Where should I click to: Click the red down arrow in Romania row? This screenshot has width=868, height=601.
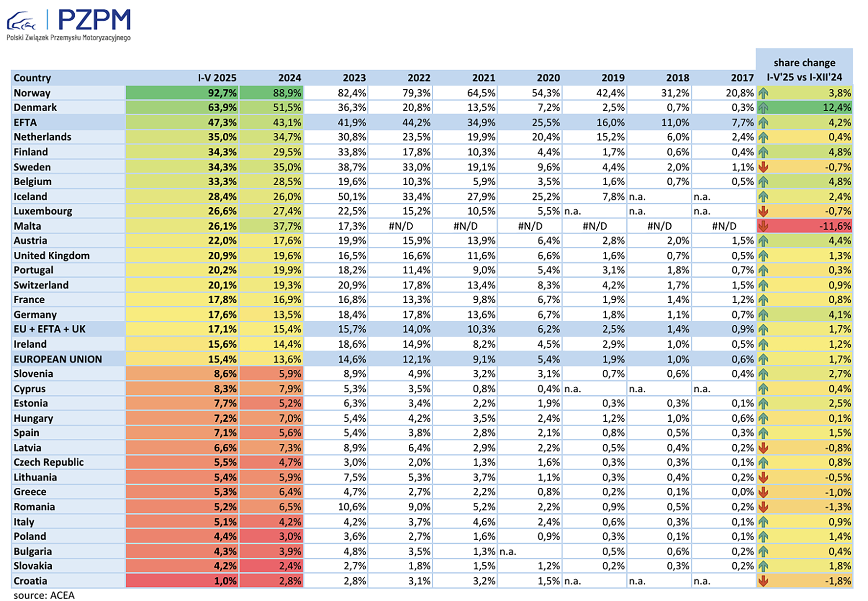[x=763, y=507]
